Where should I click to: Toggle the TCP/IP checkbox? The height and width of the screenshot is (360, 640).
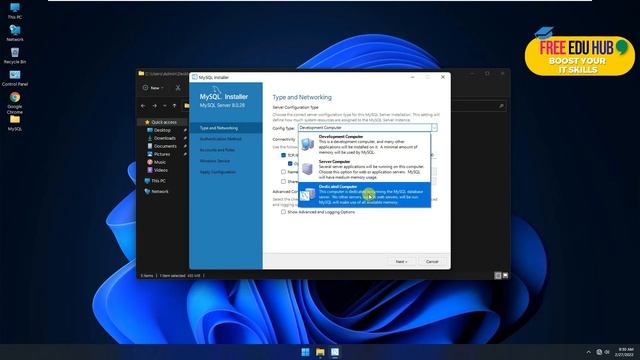point(283,155)
